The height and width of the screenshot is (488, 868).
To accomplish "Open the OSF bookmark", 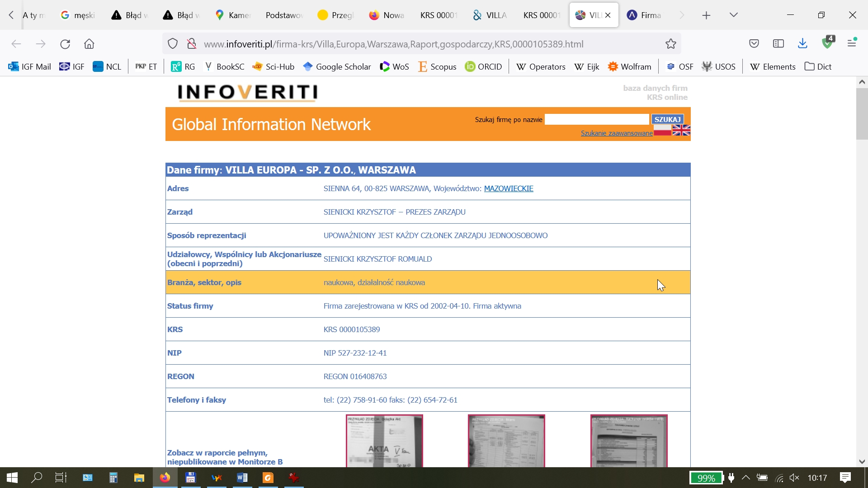I will (680, 67).
